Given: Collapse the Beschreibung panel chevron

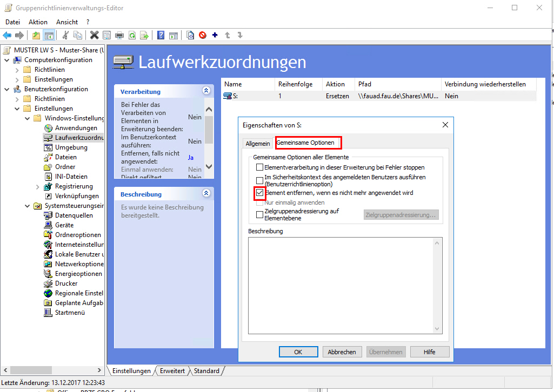Looking at the screenshot, I should tap(205, 193).
